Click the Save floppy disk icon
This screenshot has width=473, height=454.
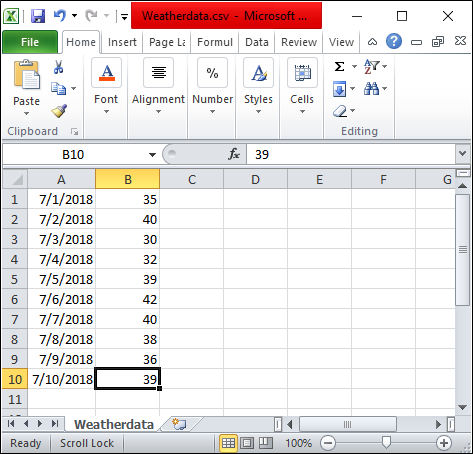[38, 16]
